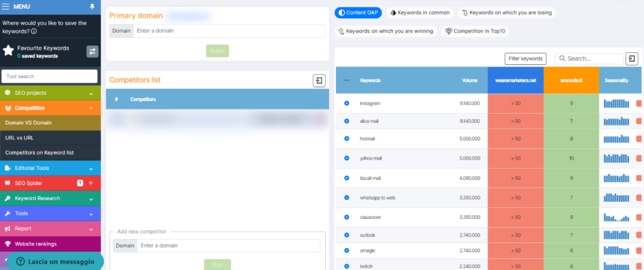Open the hamburger MENU icon
The width and height of the screenshot is (644, 270).
point(6,6)
